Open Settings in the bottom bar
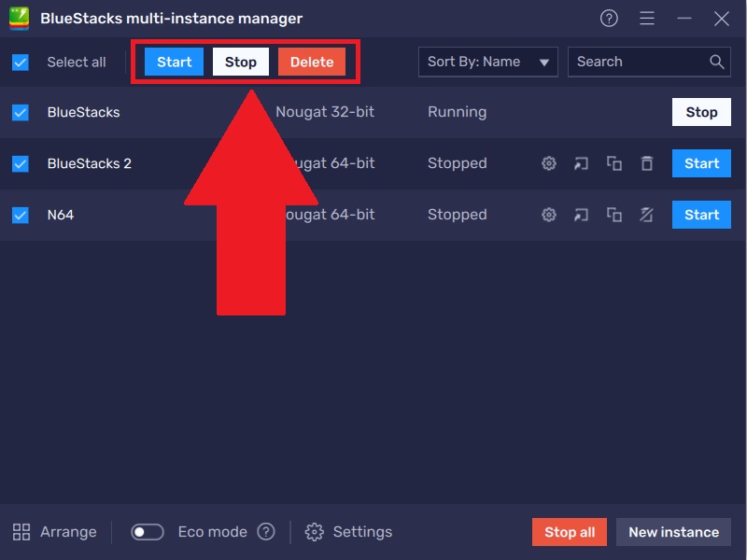Screen dimensions: 747x560 (349, 532)
